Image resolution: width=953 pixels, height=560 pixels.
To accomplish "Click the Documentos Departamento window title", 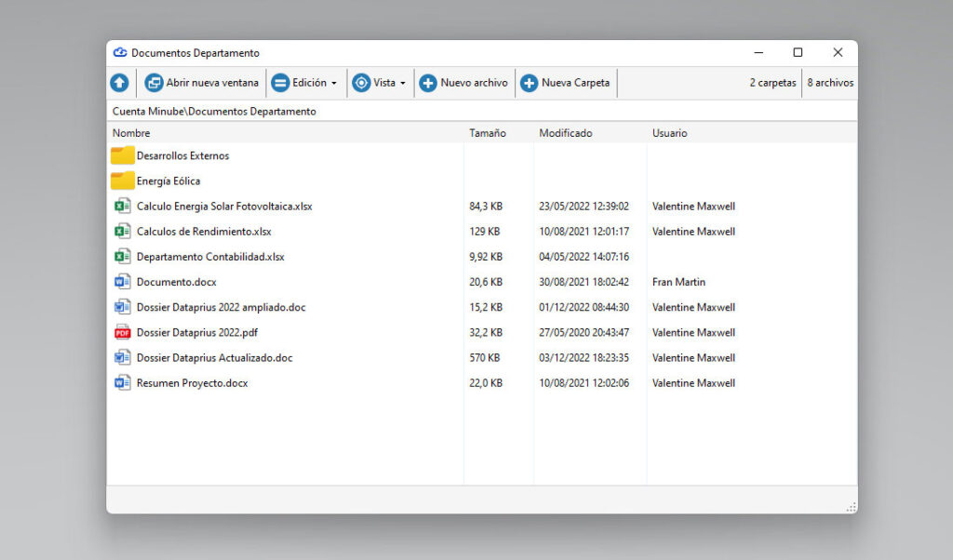I will 195,53.
